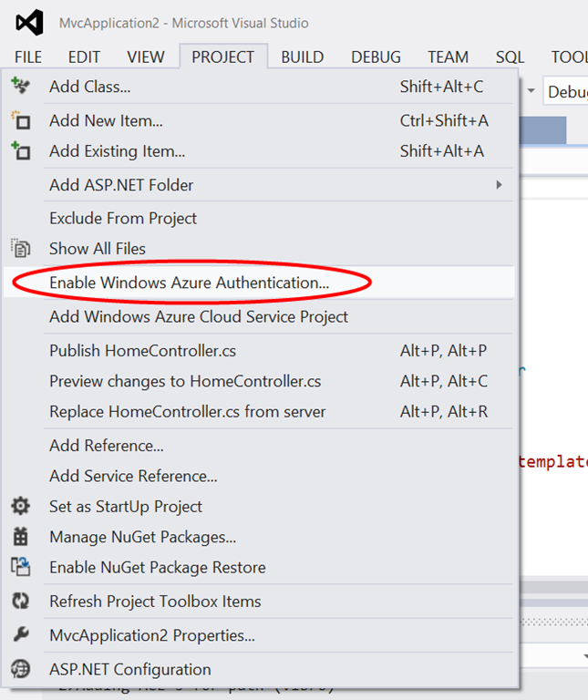Viewport: 588px width, 700px height.
Task: Choose Refresh Project Toolbox Items
Action: 259,601
